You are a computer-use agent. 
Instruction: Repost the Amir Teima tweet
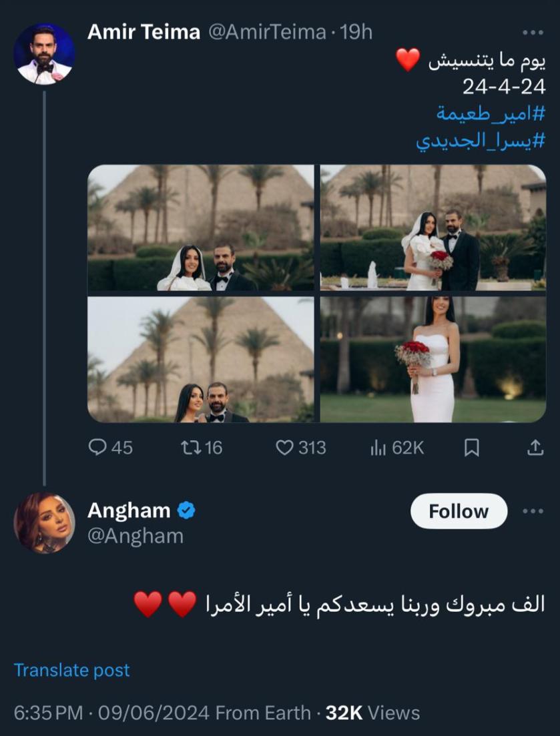(x=190, y=447)
